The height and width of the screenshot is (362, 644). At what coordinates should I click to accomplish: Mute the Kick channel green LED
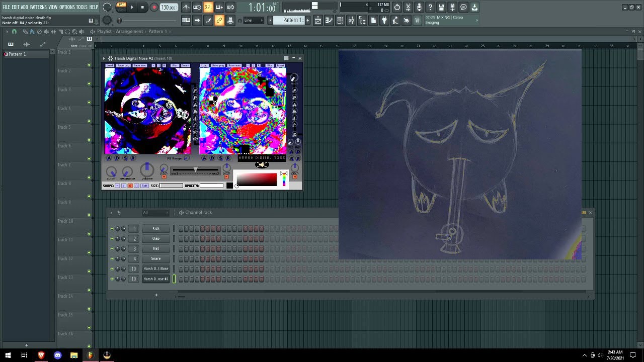click(112, 228)
